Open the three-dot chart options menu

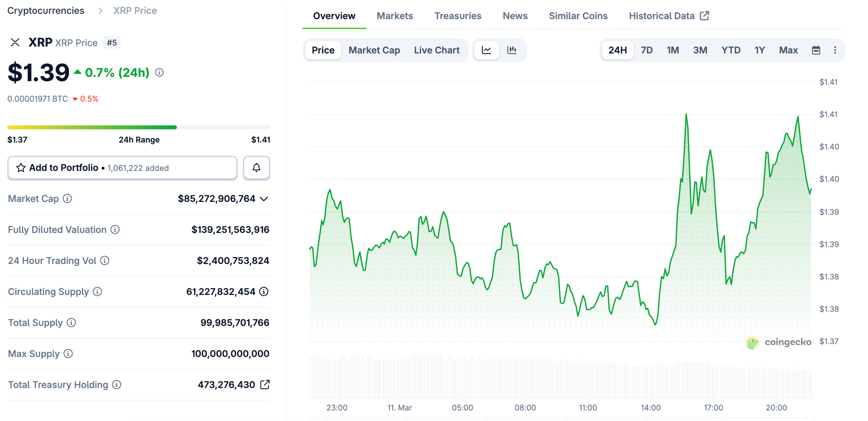tap(835, 50)
